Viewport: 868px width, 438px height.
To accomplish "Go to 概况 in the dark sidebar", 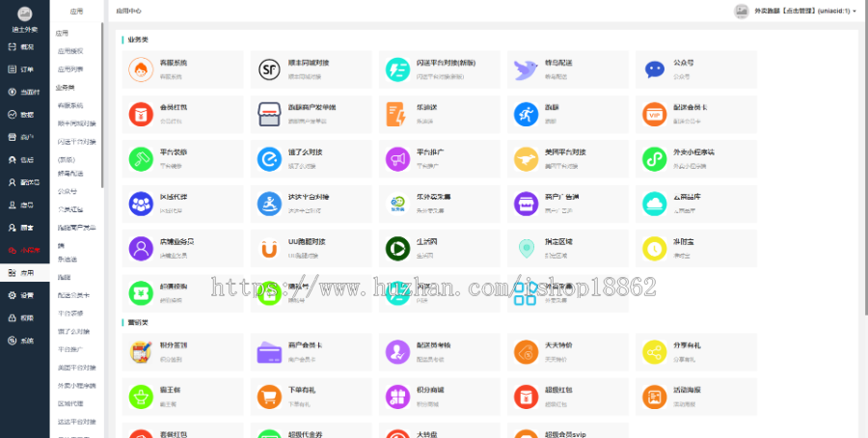I will (x=24, y=47).
